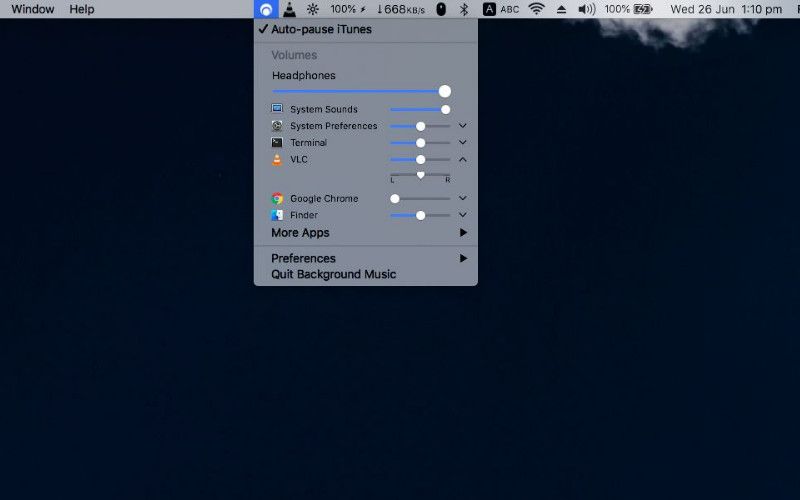Click the eject icon in menu bar
800x500 pixels.
562,9
